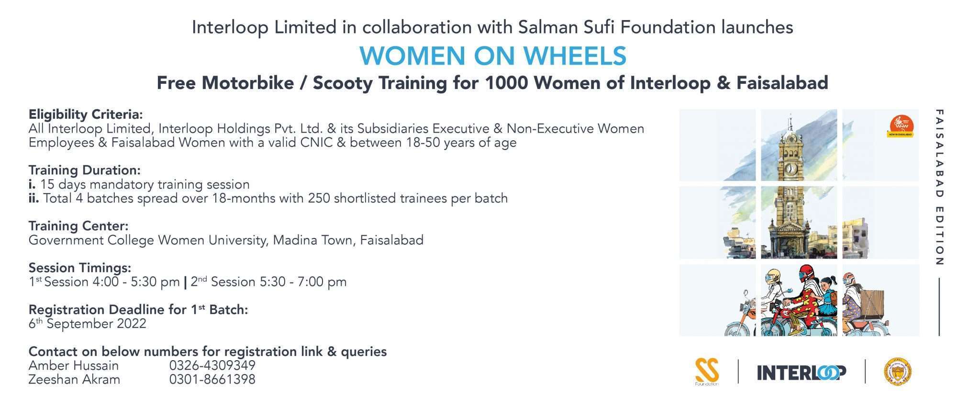Click the Session Timings heading
The height and width of the screenshot is (409, 980).
click(79, 267)
